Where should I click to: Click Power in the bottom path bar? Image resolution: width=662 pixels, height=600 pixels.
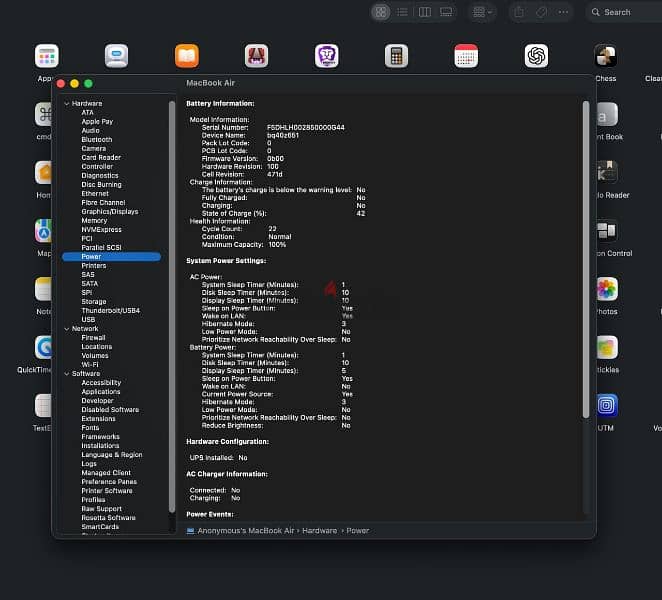point(358,530)
